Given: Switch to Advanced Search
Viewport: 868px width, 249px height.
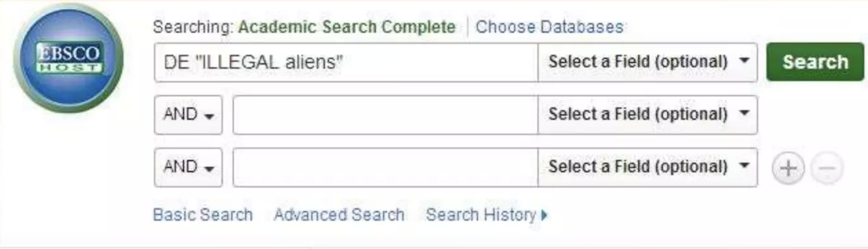Looking at the screenshot, I should click(339, 215).
